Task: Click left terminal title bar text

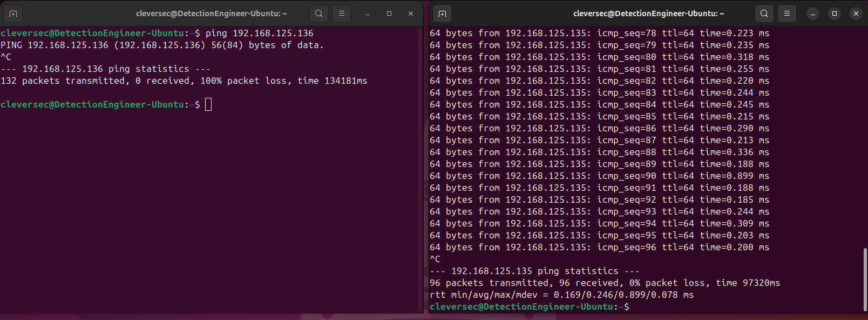Action: click(x=212, y=14)
